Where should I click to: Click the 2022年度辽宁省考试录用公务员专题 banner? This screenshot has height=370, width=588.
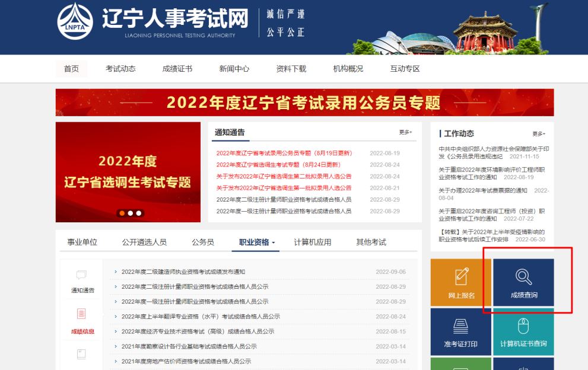pyautogui.click(x=304, y=103)
